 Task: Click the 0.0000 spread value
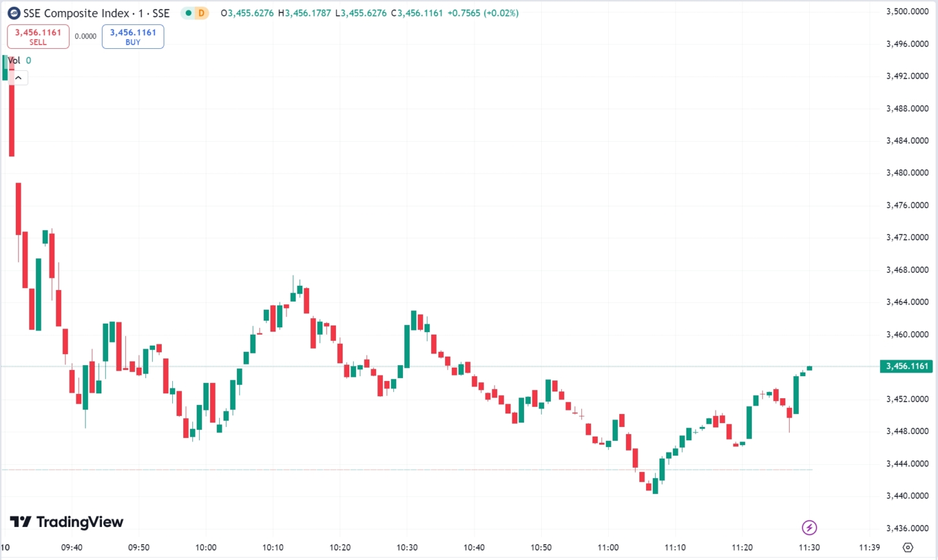[85, 37]
